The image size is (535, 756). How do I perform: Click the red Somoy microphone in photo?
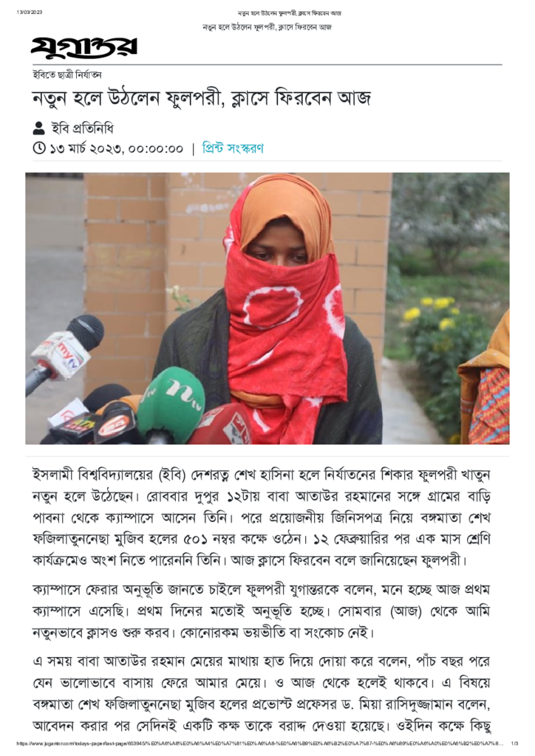tap(221, 425)
